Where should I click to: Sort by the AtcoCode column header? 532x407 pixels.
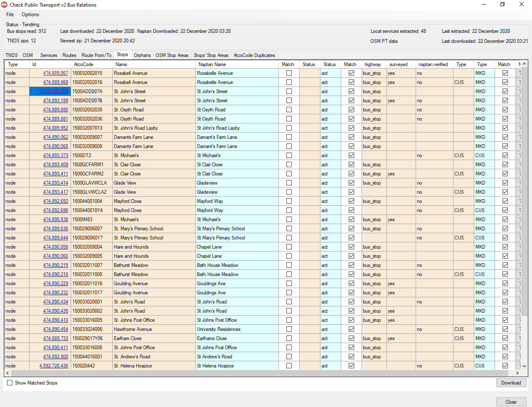91,64
